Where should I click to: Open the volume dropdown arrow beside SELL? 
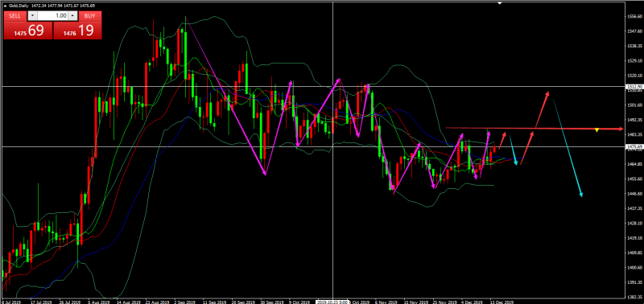coord(33,15)
